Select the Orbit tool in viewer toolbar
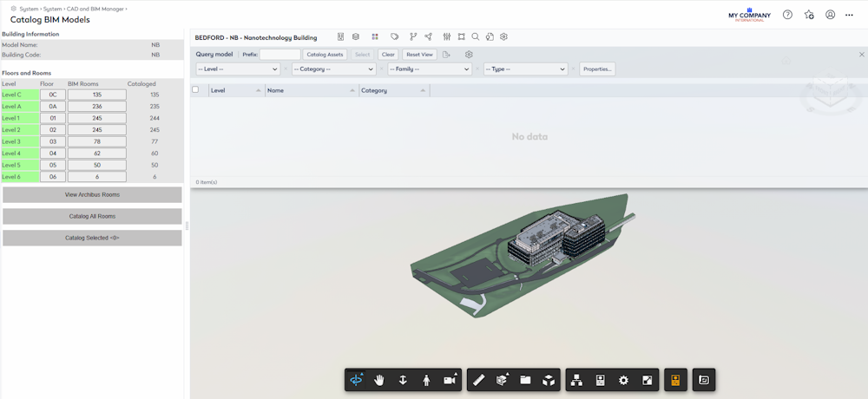Image resolution: width=868 pixels, height=399 pixels. coord(357,380)
